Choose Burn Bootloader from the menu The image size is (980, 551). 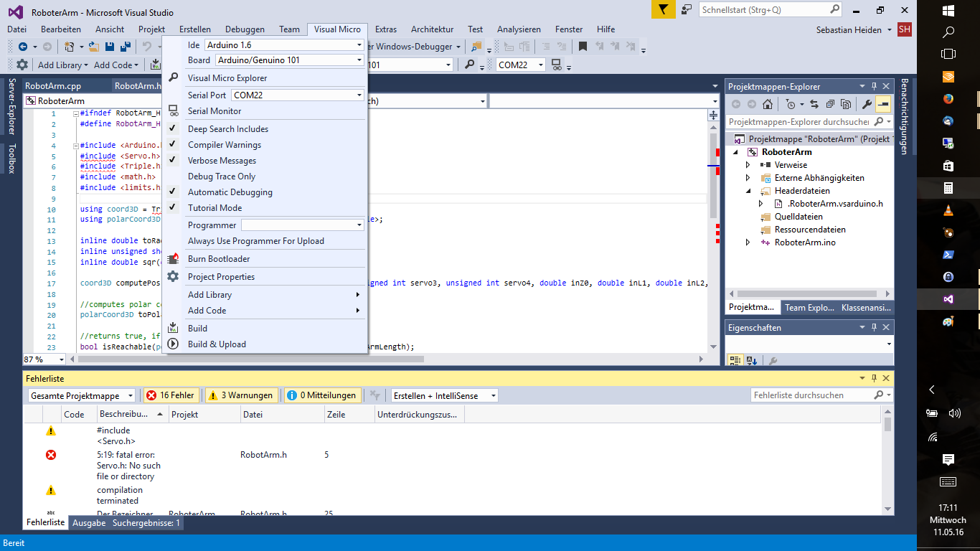[x=219, y=259]
